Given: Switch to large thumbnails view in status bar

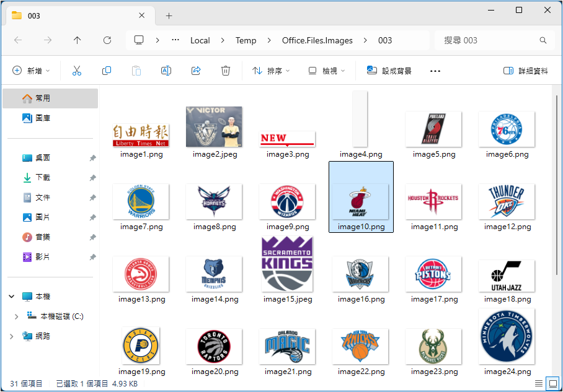Looking at the screenshot, I should click(551, 384).
